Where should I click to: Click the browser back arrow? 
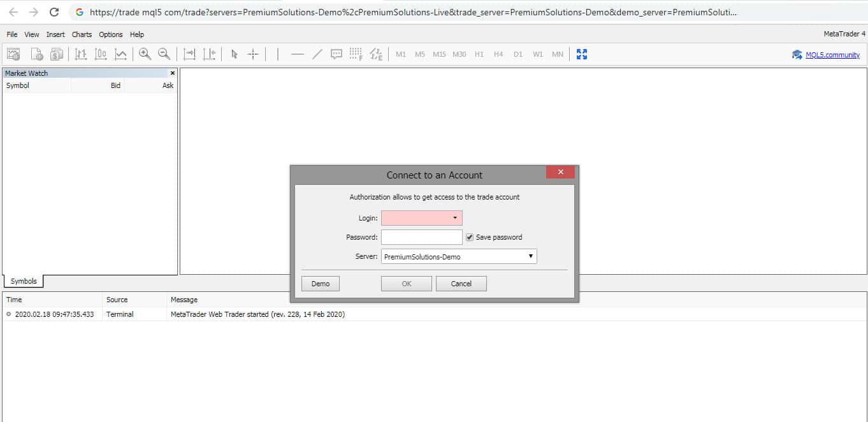13,12
